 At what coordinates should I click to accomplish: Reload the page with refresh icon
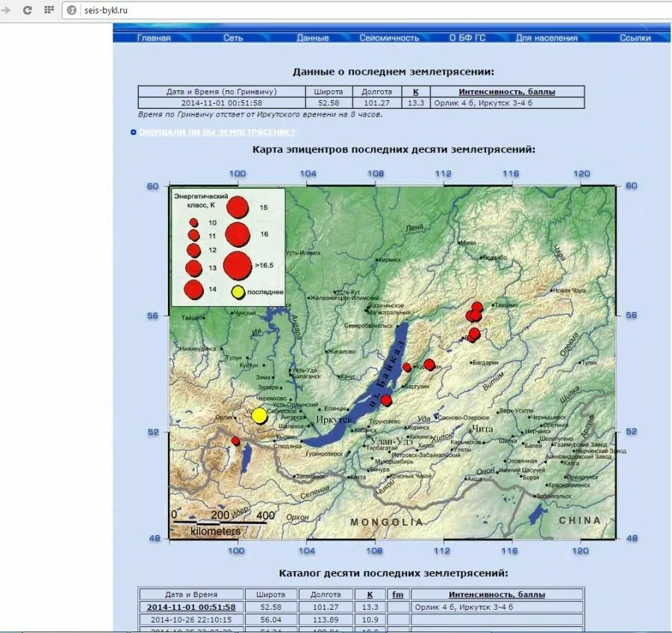click(28, 10)
